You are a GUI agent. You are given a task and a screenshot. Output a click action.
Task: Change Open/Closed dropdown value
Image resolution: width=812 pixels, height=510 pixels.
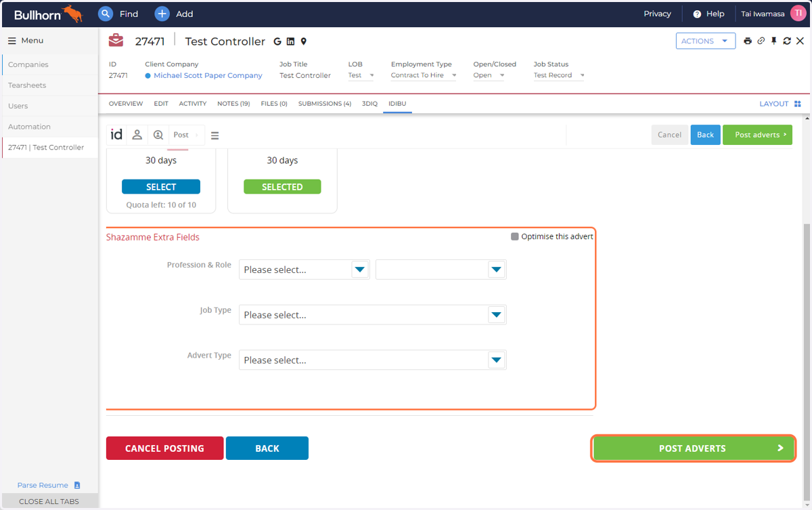tap(489, 75)
